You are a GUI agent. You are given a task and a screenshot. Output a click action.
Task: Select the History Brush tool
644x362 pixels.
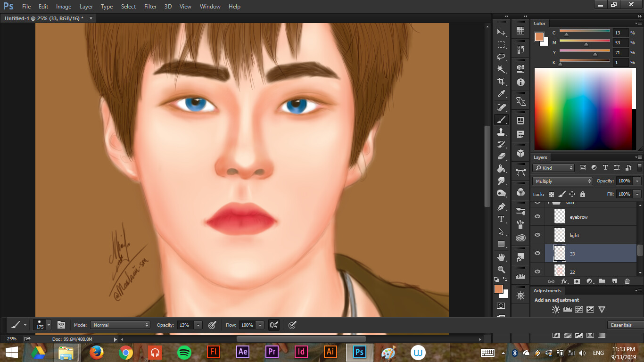click(501, 144)
